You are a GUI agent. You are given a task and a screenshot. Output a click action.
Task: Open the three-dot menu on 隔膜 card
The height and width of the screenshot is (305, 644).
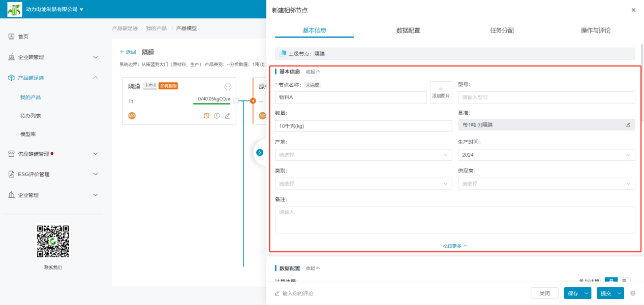click(x=228, y=87)
